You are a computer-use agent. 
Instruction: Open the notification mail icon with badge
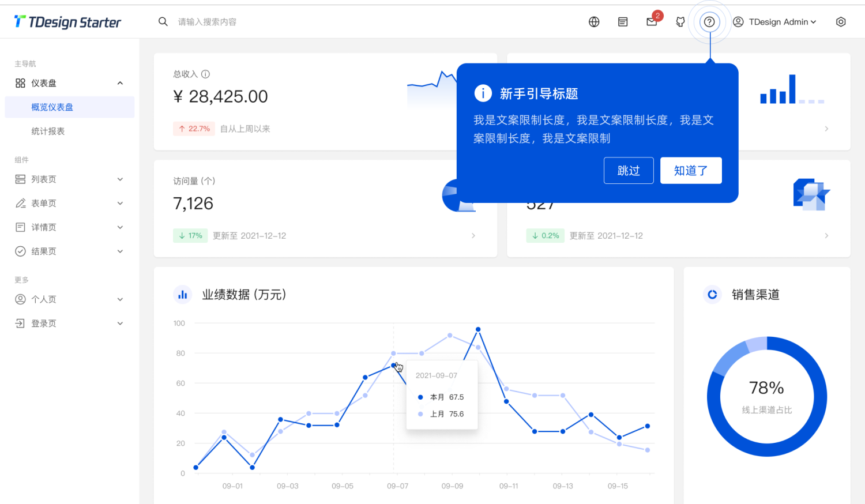pos(651,21)
